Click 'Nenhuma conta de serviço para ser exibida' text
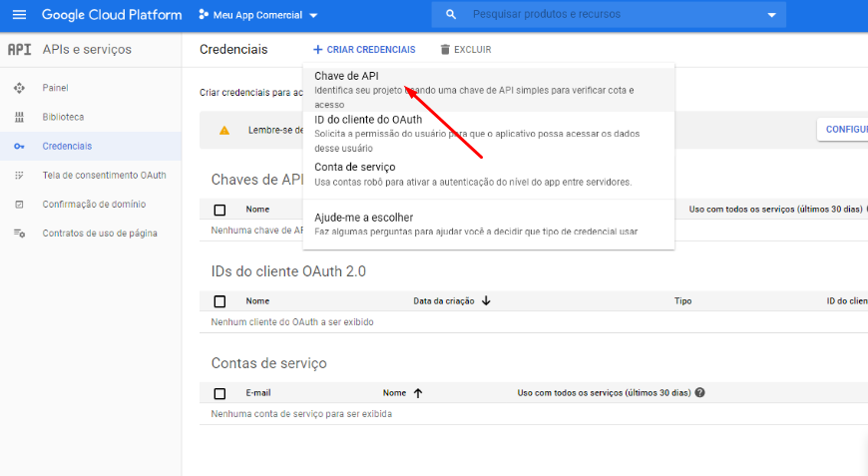This screenshot has width=868, height=476. coord(301,414)
